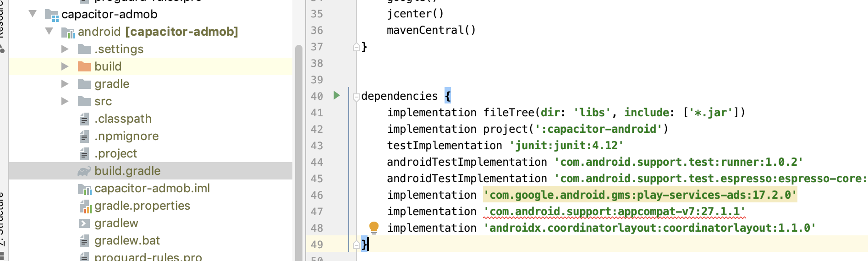Click the src folder icon

84,101
